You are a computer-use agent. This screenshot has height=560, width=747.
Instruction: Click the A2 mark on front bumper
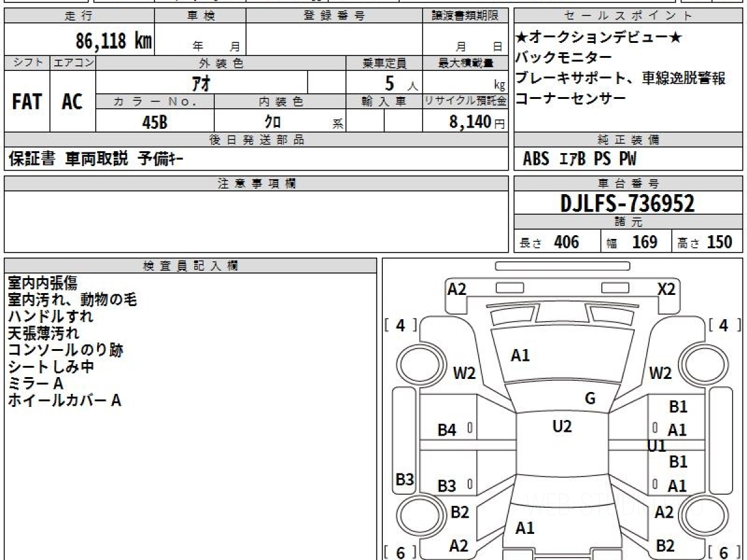click(457, 289)
